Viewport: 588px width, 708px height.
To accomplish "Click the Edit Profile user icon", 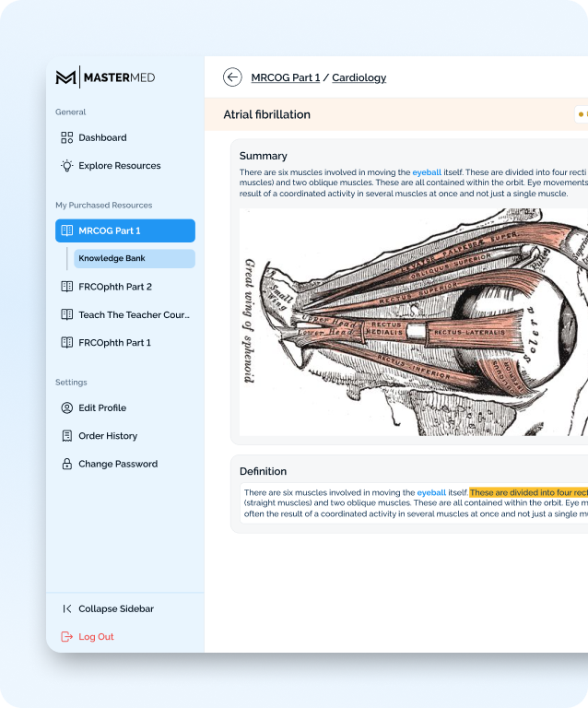I will coord(66,407).
